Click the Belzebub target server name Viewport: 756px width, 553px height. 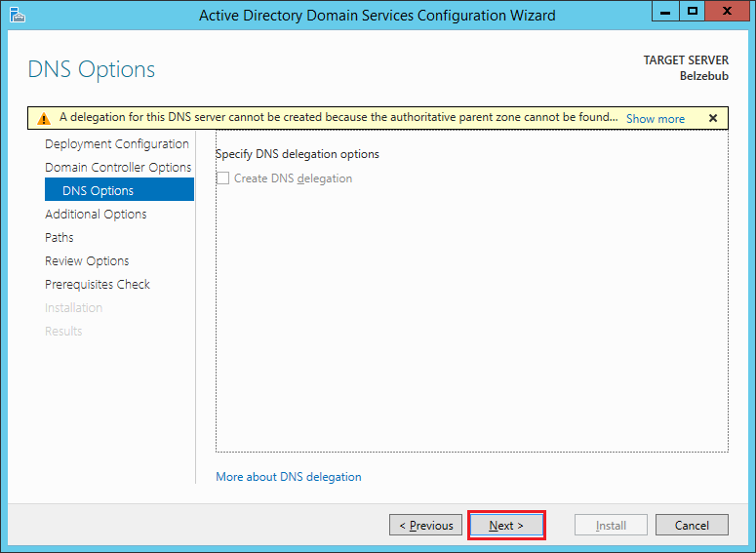[704, 76]
